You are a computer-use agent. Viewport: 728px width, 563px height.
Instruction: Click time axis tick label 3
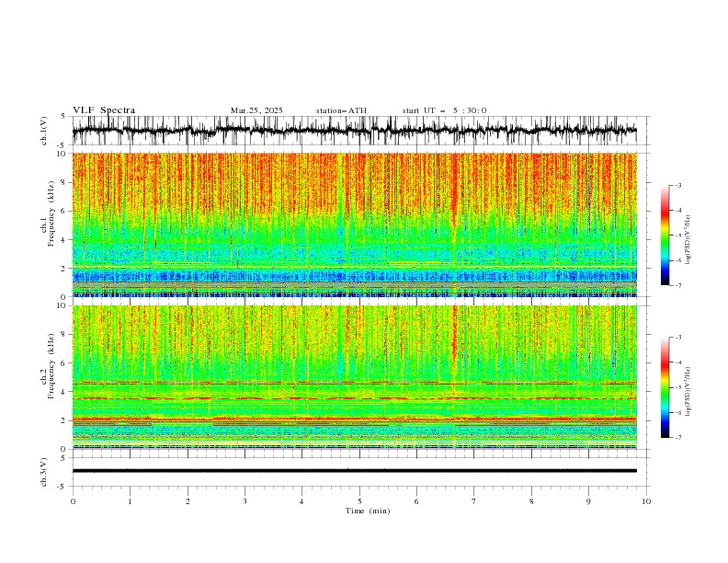tap(245, 501)
